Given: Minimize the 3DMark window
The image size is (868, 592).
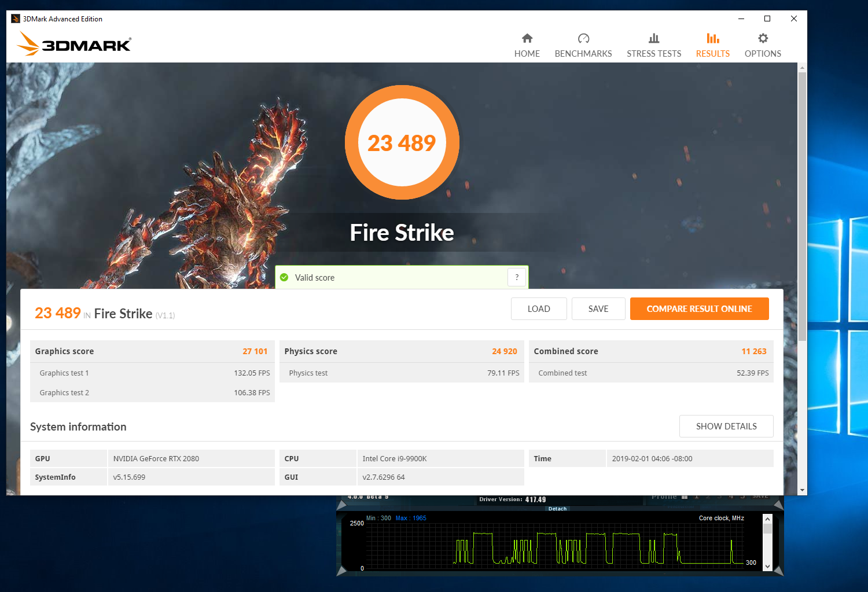Looking at the screenshot, I should click(x=741, y=19).
